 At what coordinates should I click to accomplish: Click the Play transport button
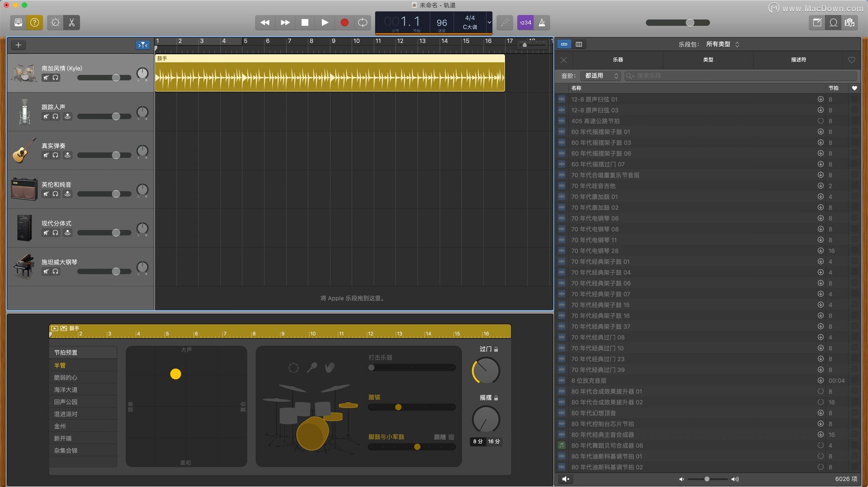[x=325, y=23]
